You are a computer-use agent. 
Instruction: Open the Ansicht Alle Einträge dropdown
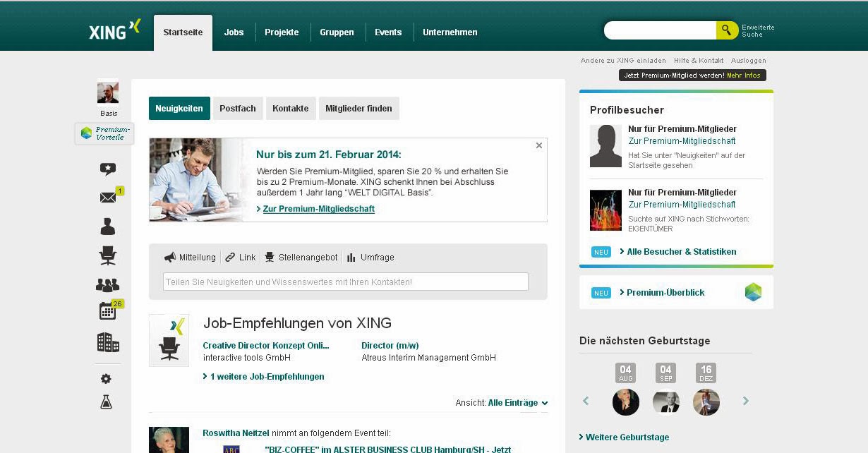click(518, 403)
